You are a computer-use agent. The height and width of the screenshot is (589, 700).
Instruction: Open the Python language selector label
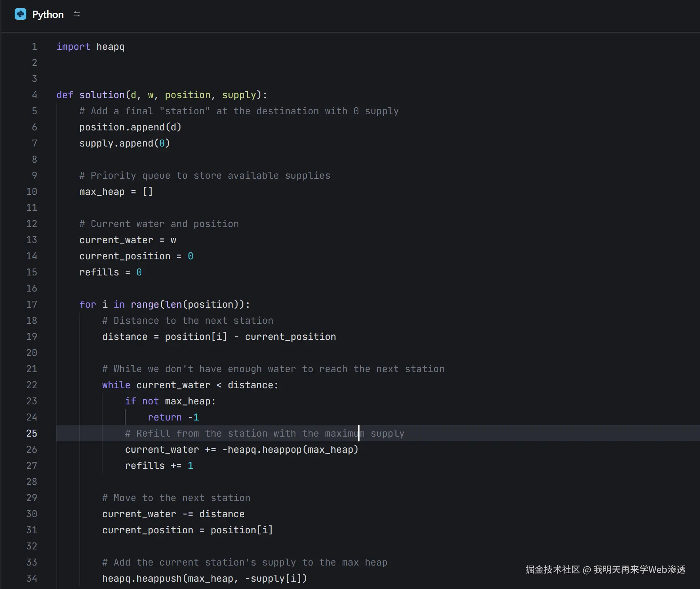[x=48, y=14]
